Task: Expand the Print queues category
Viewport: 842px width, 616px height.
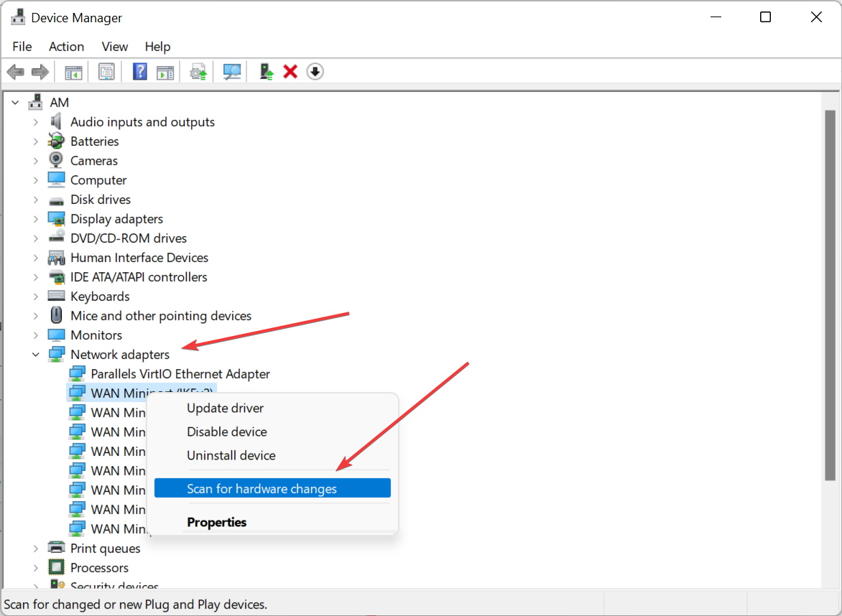Action: 36,549
